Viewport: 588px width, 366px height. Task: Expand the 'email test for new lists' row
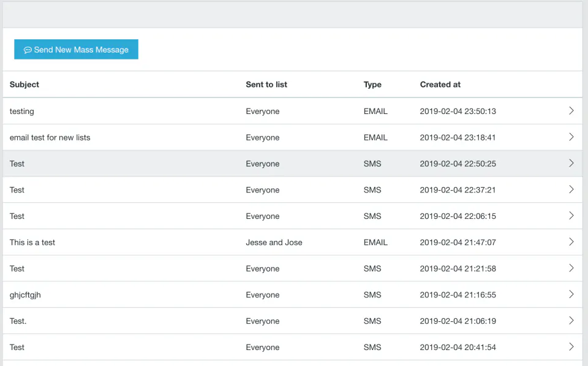click(571, 137)
